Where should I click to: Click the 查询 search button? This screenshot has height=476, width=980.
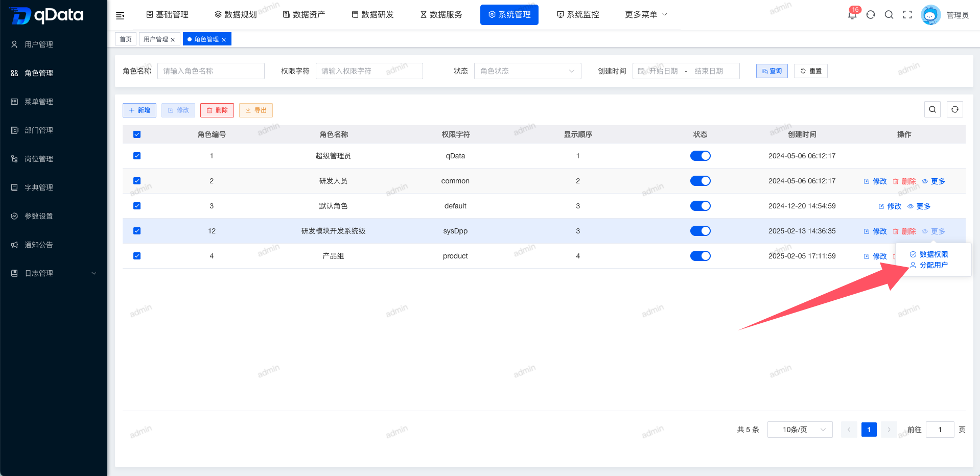pyautogui.click(x=772, y=71)
